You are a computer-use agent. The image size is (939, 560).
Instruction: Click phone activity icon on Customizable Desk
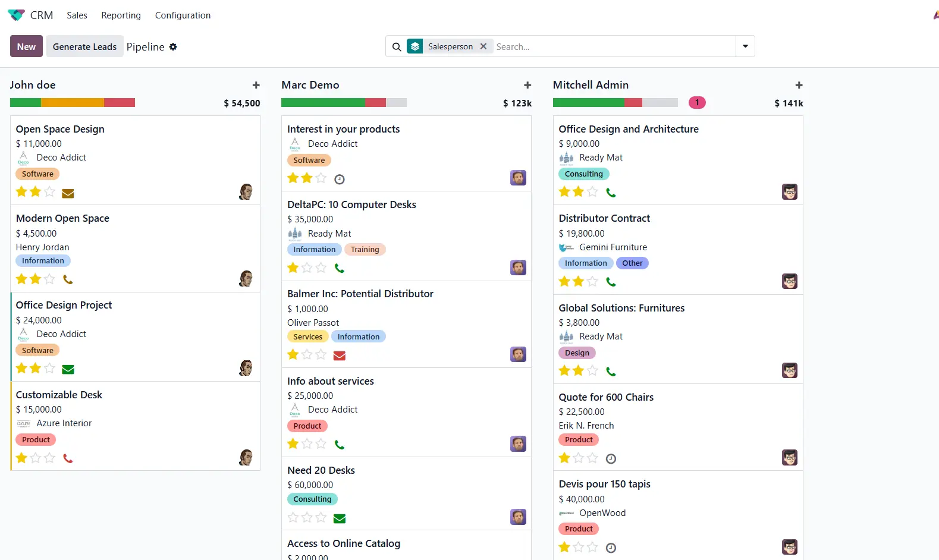pos(68,458)
